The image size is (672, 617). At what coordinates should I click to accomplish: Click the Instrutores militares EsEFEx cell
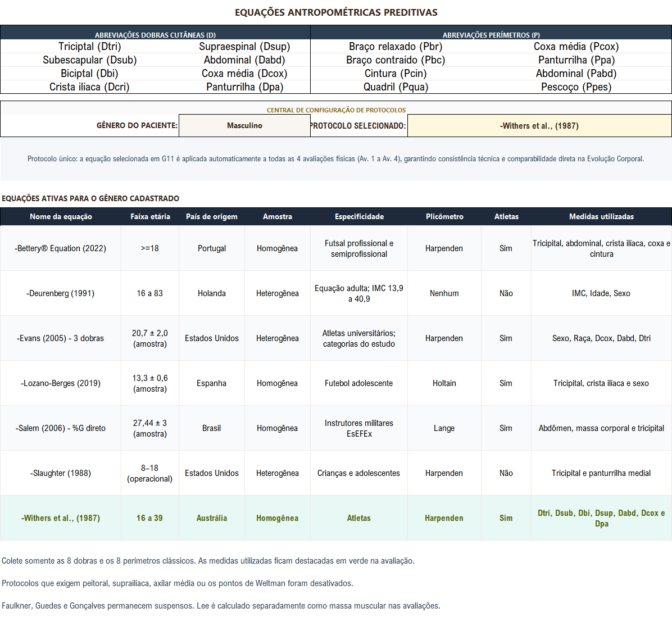pyautogui.click(x=359, y=428)
